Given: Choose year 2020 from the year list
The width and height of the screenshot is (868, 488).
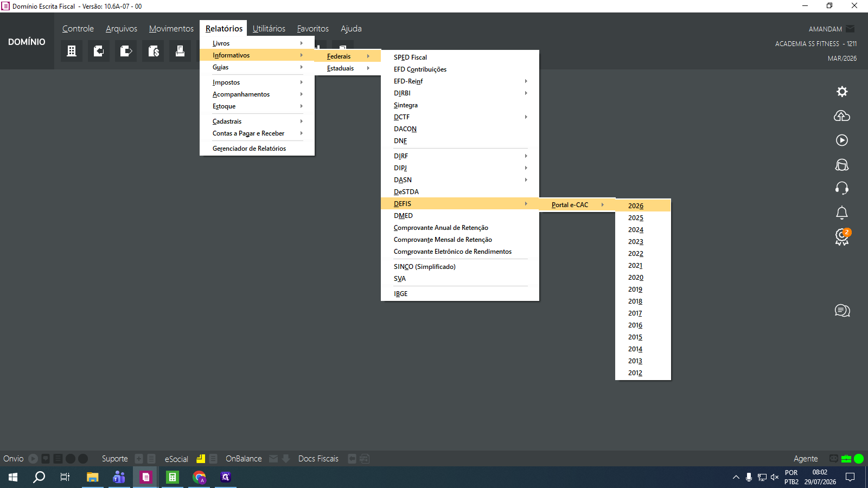Looking at the screenshot, I should pos(643,278).
